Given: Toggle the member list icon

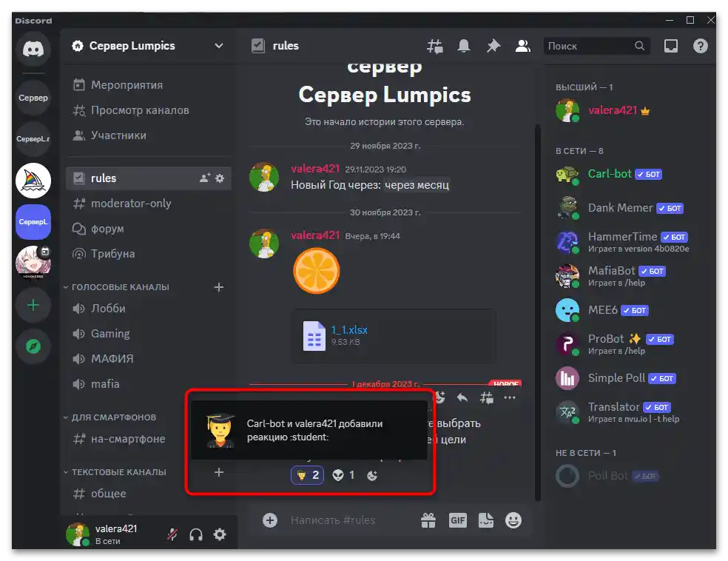Looking at the screenshot, I should click(x=523, y=46).
